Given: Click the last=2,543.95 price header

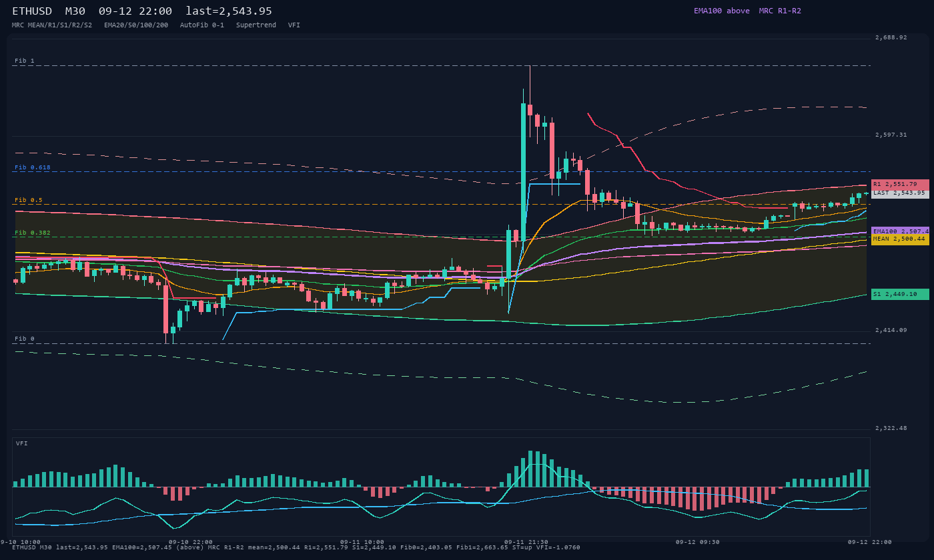Looking at the screenshot, I should click(229, 11).
